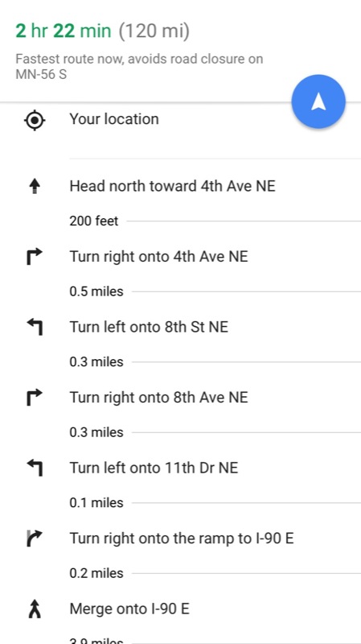Click the road closure notice on MN-56 S

139,67
